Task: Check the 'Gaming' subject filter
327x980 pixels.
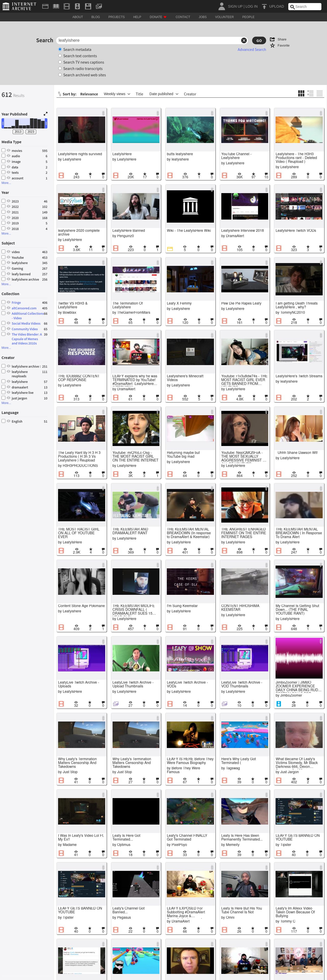Action: point(3,268)
